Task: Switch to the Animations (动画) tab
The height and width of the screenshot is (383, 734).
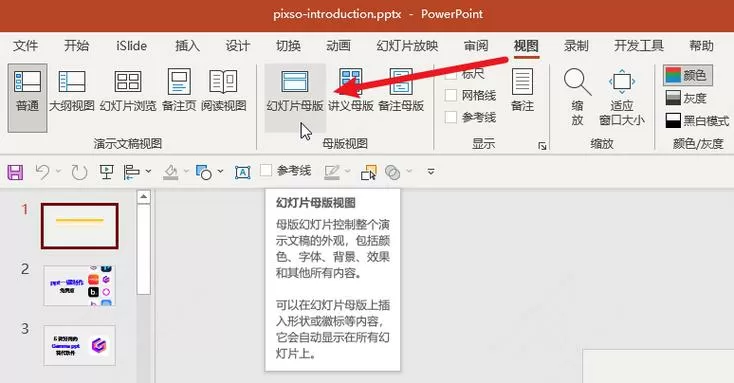Action: click(338, 46)
